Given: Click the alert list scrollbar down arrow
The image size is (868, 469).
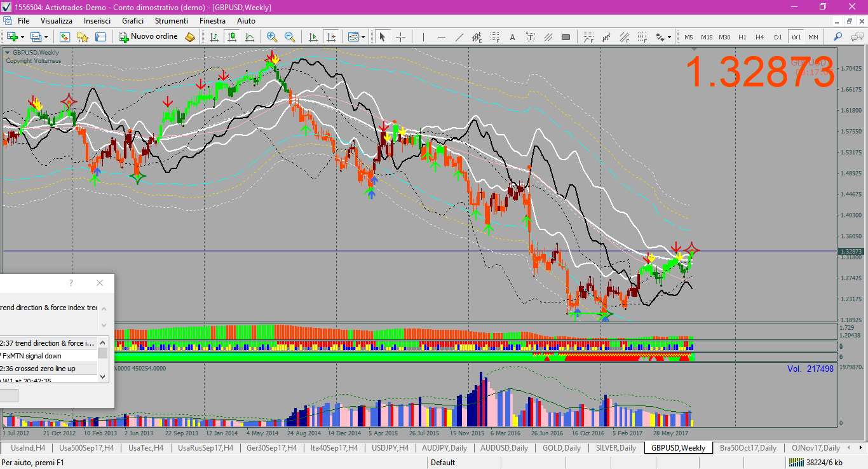Looking at the screenshot, I should 103,376.
